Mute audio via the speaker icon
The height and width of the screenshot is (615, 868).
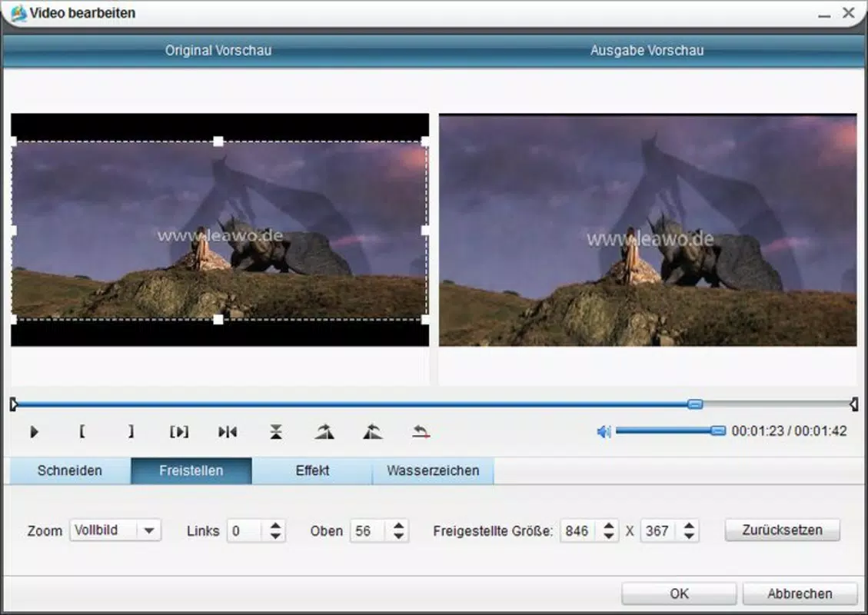pos(604,431)
